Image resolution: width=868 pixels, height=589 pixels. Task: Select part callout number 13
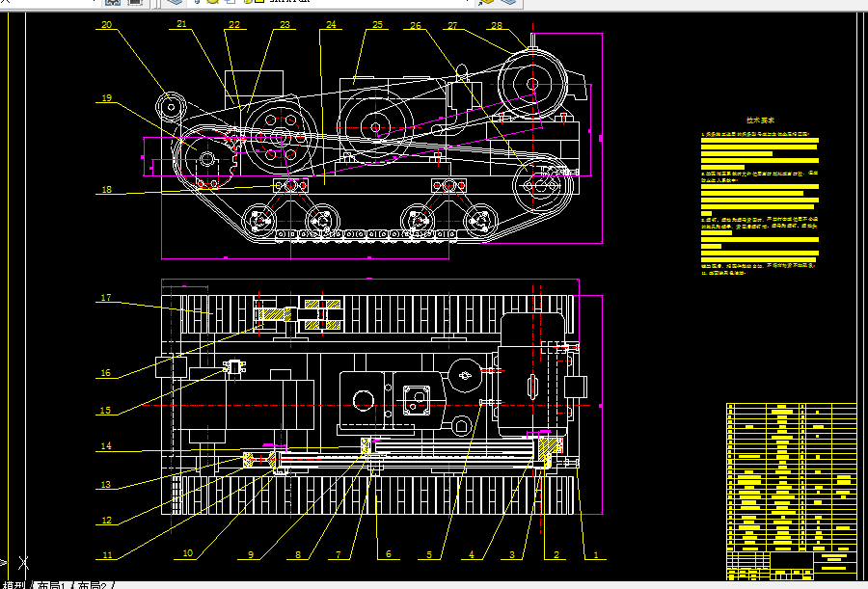(106, 485)
